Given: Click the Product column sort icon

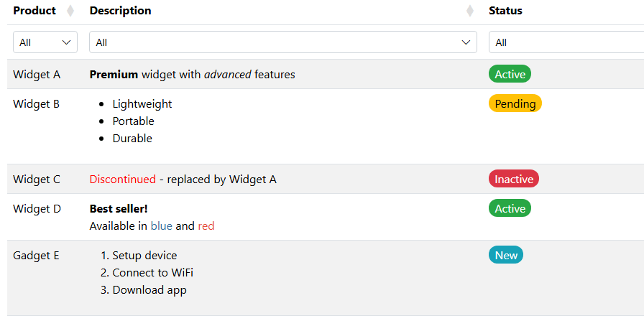Looking at the screenshot, I should [70, 11].
